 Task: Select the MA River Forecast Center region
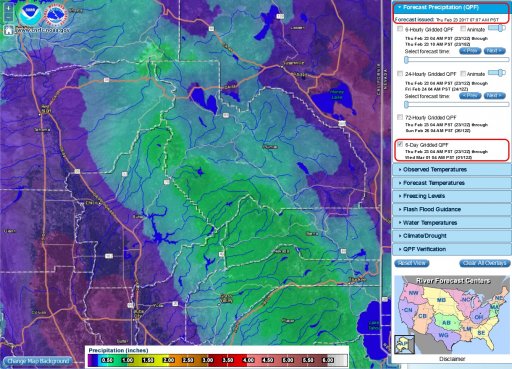tap(494, 307)
